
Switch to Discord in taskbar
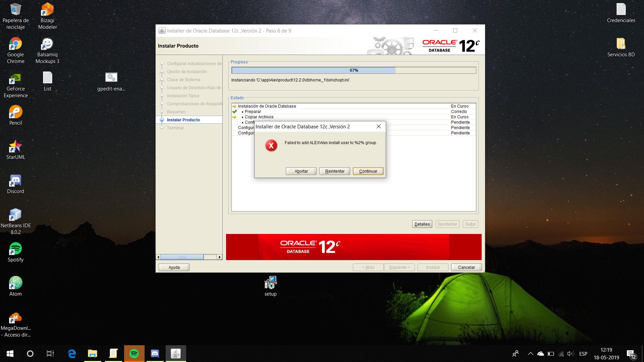155,354
